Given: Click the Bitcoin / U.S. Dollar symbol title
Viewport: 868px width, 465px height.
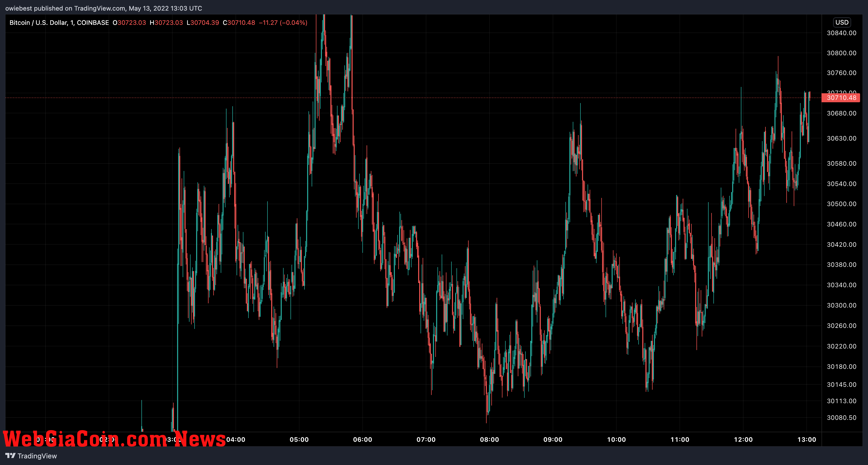Looking at the screenshot, I should click(59, 22).
